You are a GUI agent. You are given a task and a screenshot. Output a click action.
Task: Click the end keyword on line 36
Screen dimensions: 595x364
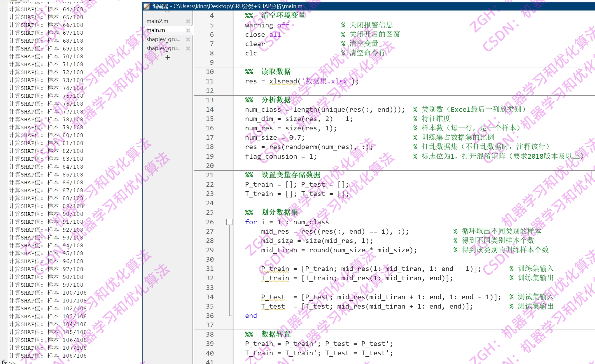(251, 316)
